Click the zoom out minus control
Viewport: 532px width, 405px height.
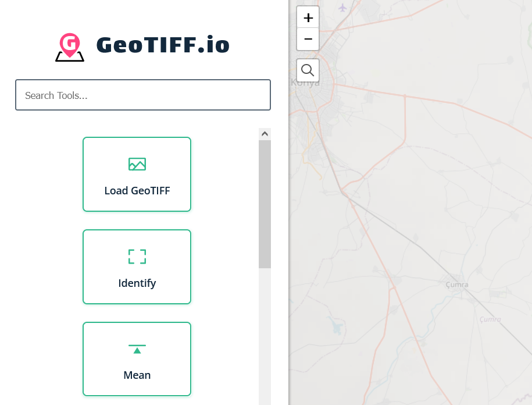click(308, 39)
